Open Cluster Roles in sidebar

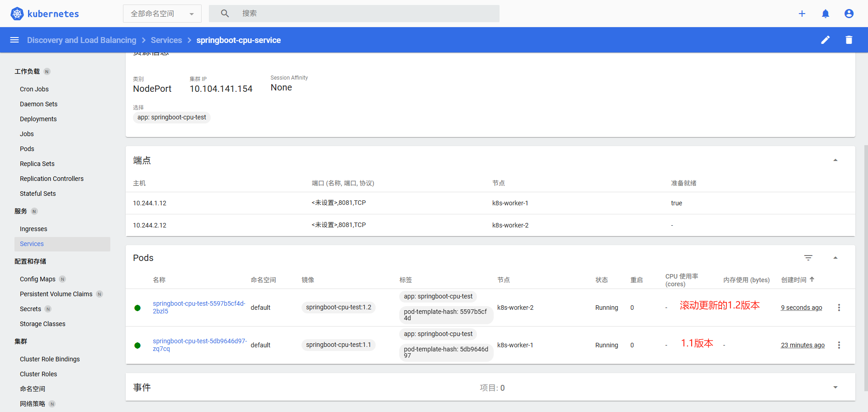[x=38, y=374]
